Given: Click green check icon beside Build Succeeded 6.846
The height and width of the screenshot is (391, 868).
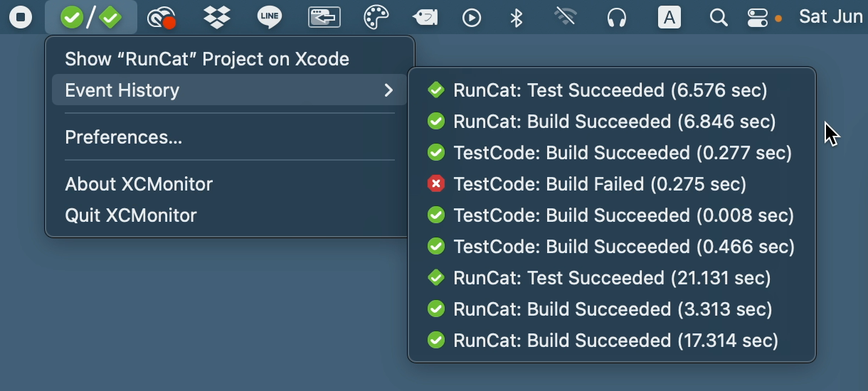Looking at the screenshot, I should (x=436, y=122).
